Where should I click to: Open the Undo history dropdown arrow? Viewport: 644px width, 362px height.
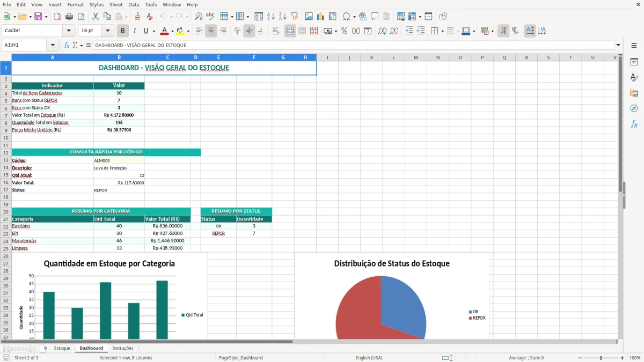[x=171, y=17]
